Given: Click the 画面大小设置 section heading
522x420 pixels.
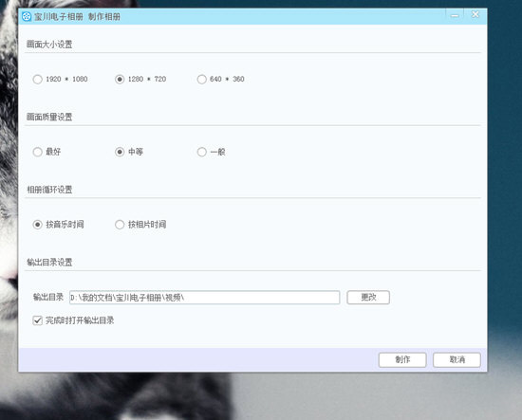Looking at the screenshot, I should coord(49,45).
